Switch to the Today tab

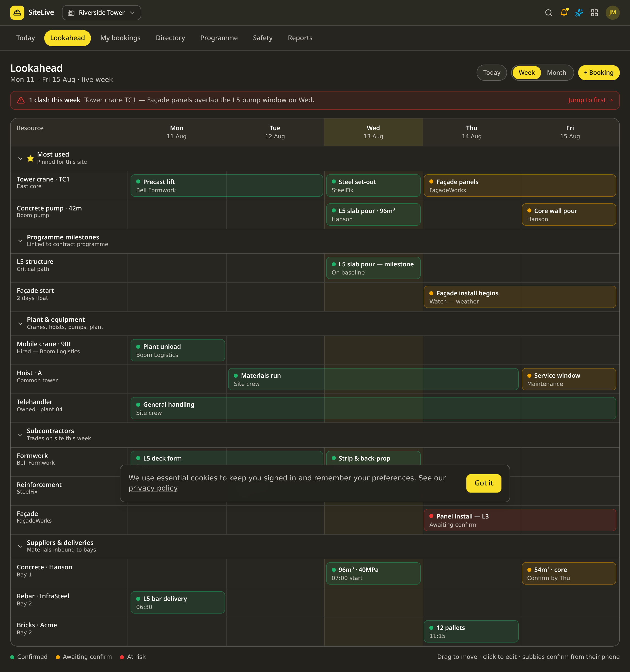click(x=26, y=38)
